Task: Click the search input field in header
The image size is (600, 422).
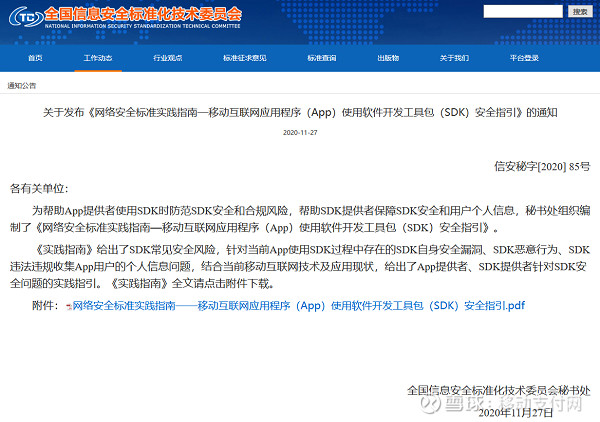Action: click(x=523, y=11)
